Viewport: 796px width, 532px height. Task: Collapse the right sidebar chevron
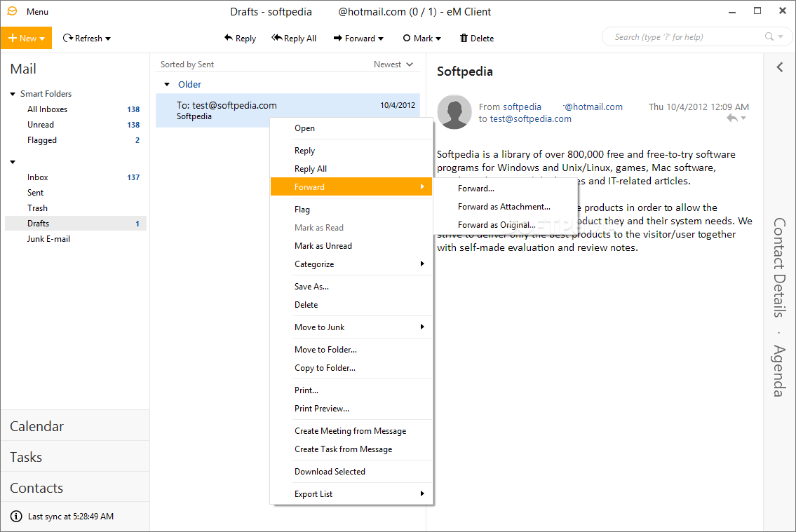click(780, 67)
